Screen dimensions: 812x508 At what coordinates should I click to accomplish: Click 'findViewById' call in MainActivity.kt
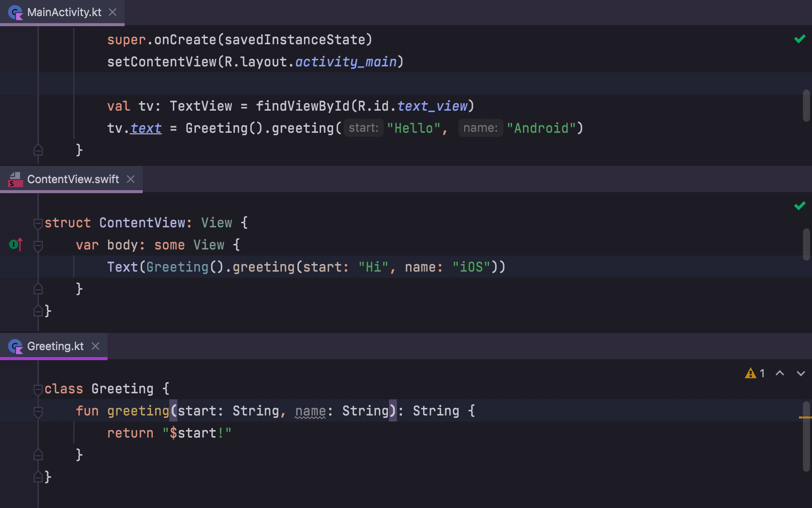302,106
